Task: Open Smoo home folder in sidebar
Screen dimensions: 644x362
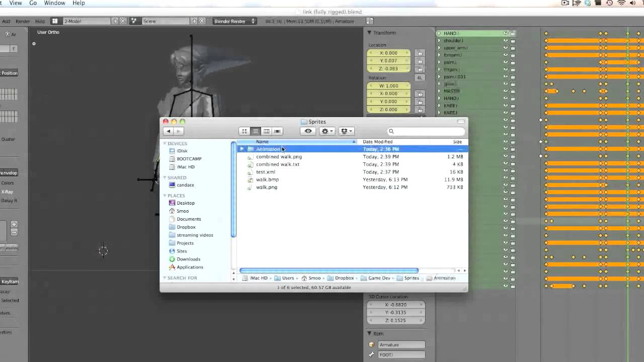Action: click(182, 211)
